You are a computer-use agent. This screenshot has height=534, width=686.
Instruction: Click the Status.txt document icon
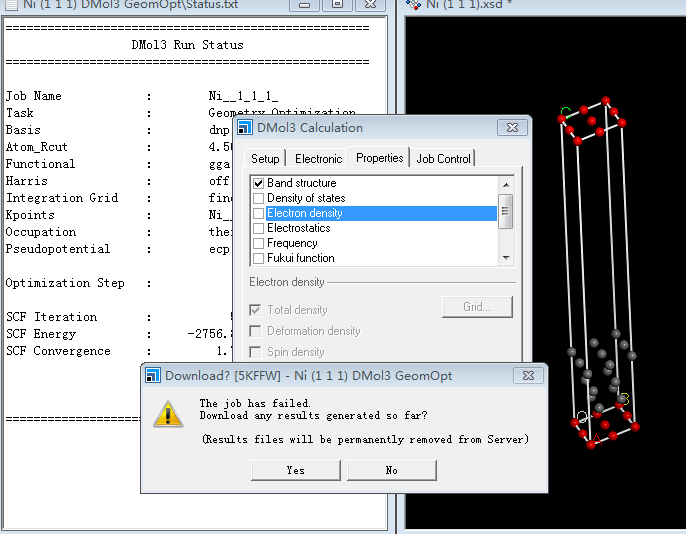point(11,4)
